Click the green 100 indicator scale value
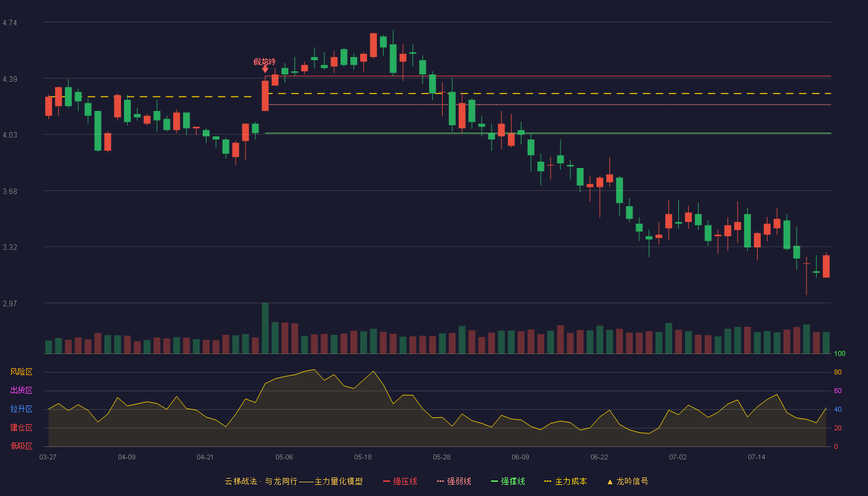The height and width of the screenshot is (496, 868). pyautogui.click(x=839, y=354)
